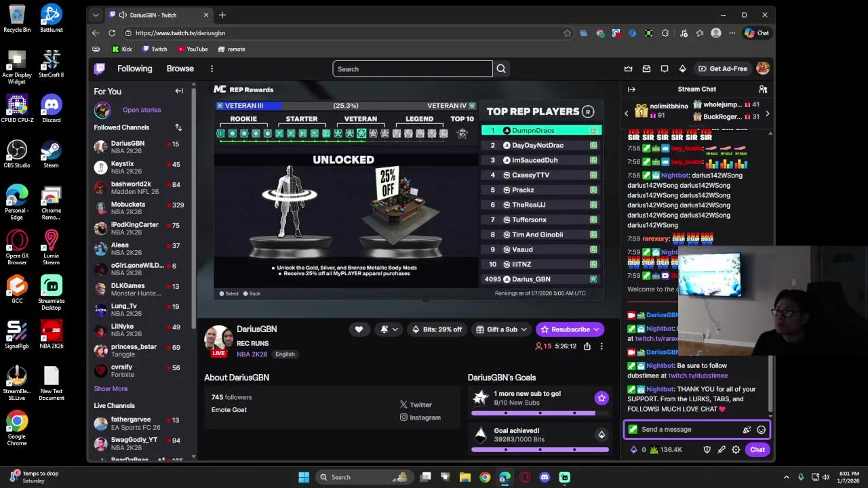Open Windows Start menu
This screenshot has height=488, width=868.
click(304, 477)
